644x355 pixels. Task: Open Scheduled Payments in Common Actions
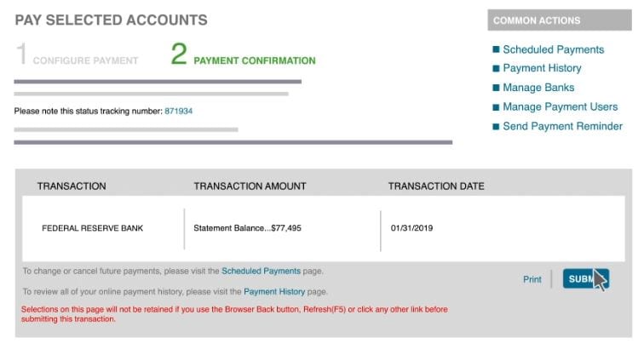(x=553, y=49)
